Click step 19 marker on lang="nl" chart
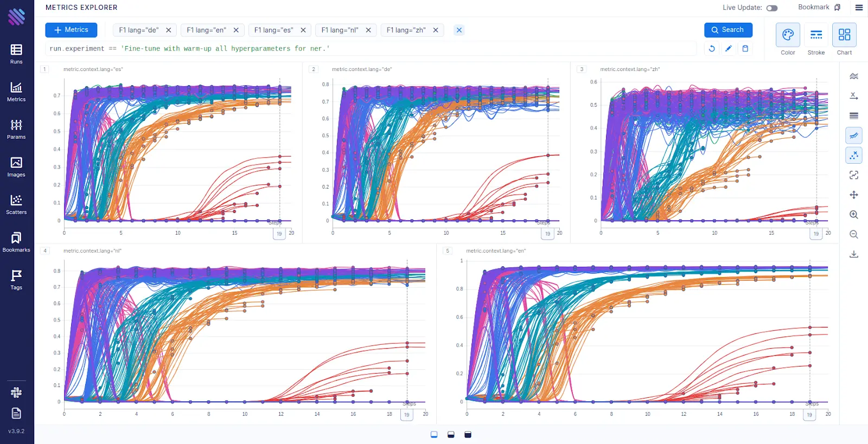 407,415
